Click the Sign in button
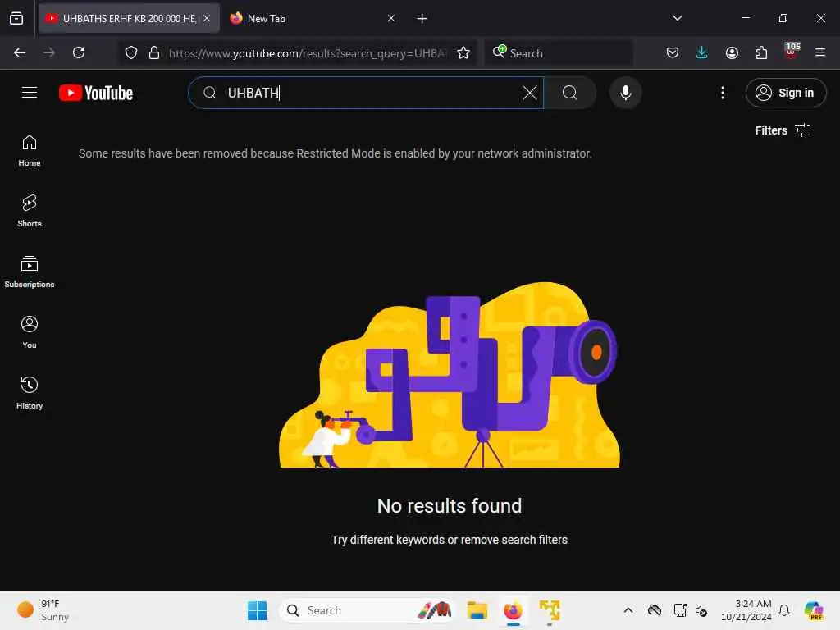840x630 pixels. [x=785, y=93]
